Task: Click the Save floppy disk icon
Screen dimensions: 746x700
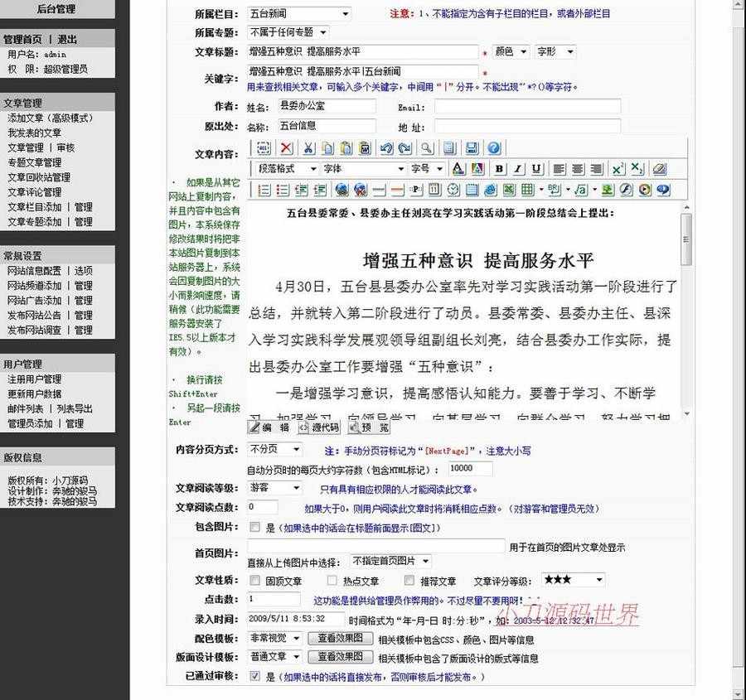Action: coord(472,148)
